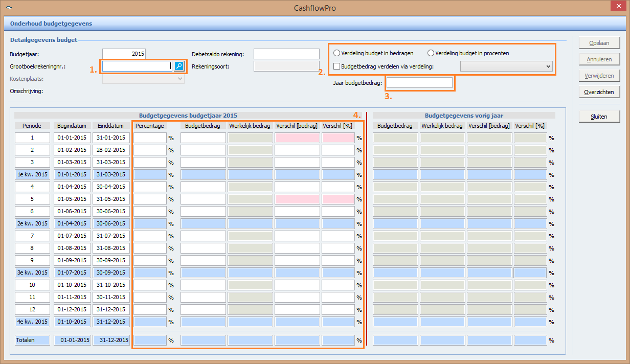Click pink Verschil [bedrag] field of period 5

coord(297,199)
